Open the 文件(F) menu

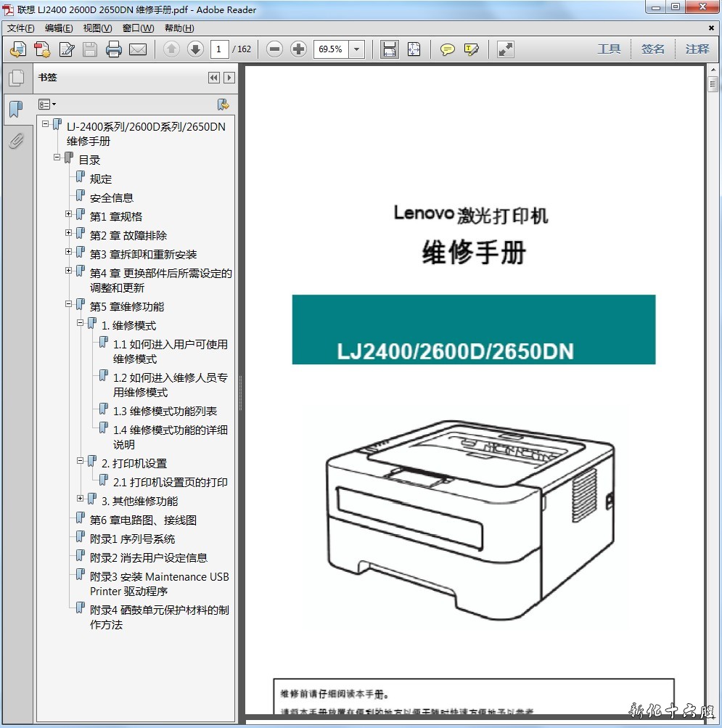(x=20, y=28)
